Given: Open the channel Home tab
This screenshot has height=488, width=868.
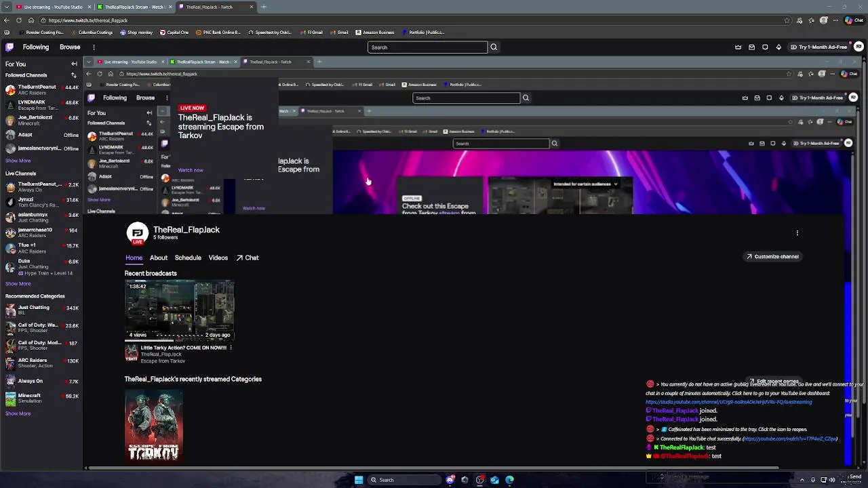Looking at the screenshot, I should tap(134, 258).
